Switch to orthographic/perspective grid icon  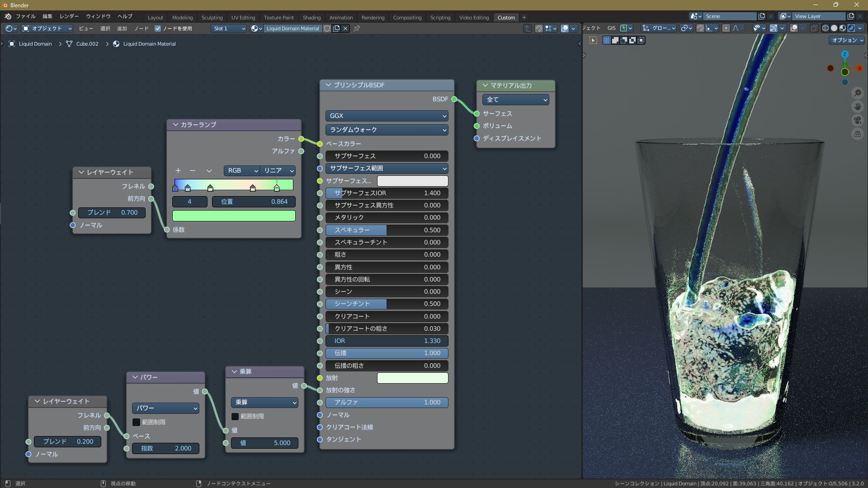pos(857,134)
